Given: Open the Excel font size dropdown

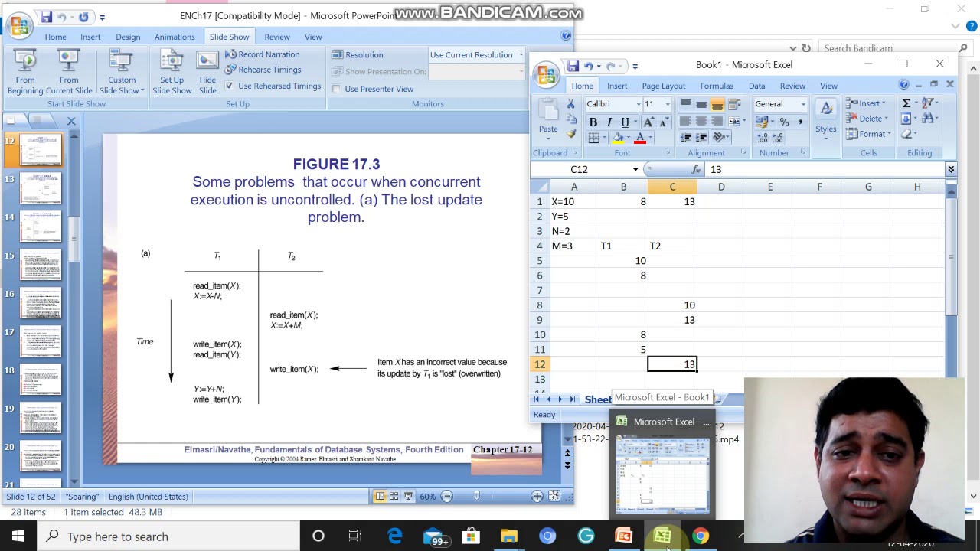Looking at the screenshot, I should point(668,104).
